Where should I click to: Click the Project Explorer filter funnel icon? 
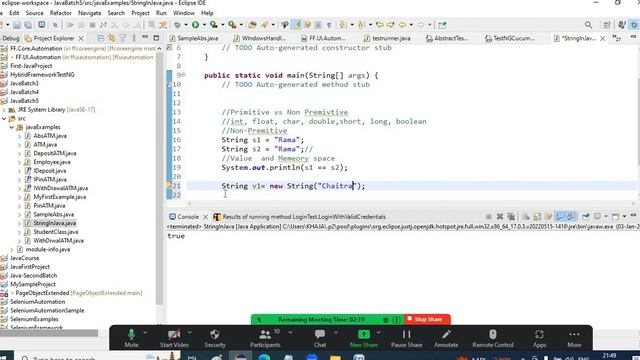coord(123,38)
